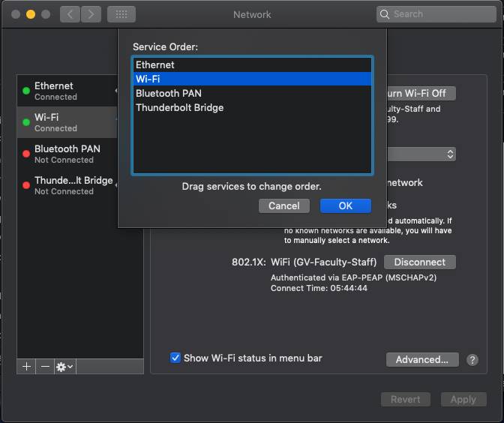This screenshot has height=423, width=504.
Task: Open the network name dropdown
Action: point(421,154)
